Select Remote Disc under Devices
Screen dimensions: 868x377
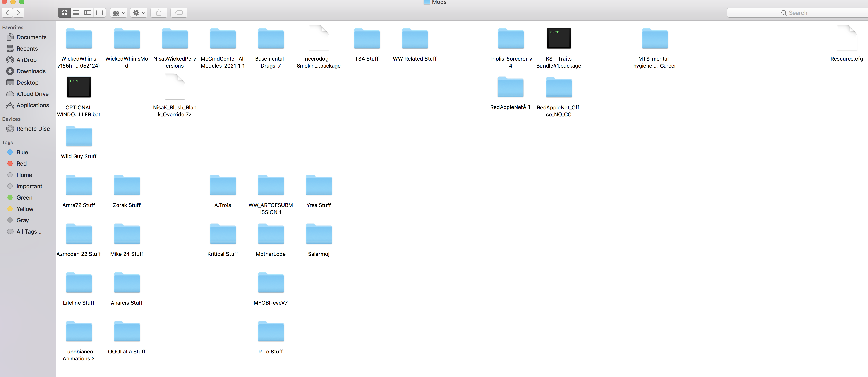point(33,129)
